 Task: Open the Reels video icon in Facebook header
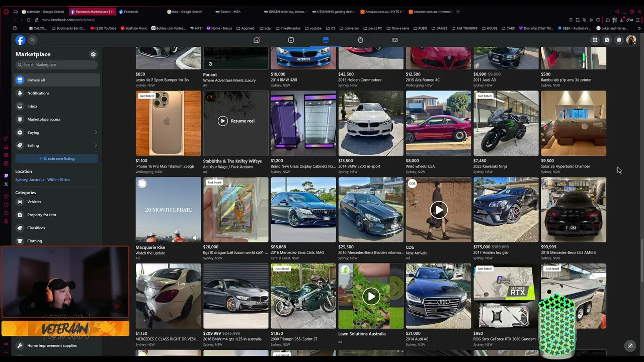[x=291, y=40]
